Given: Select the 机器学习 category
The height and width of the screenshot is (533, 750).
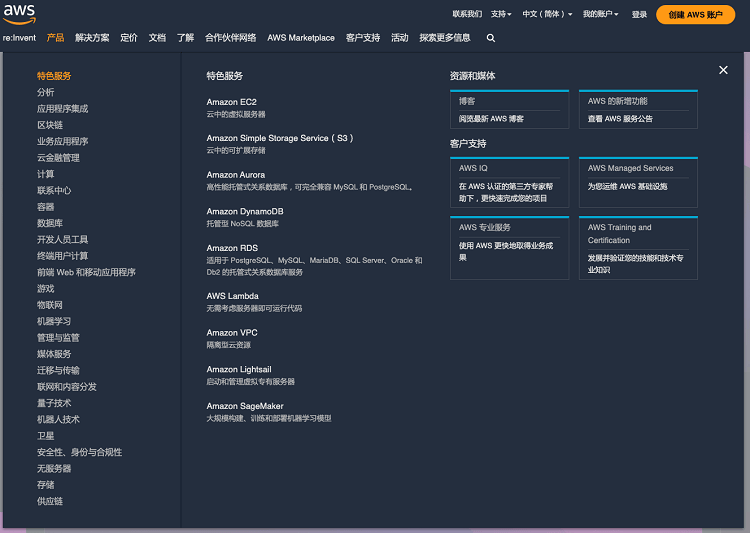Looking at the screenshot, I should coord(54,321).
